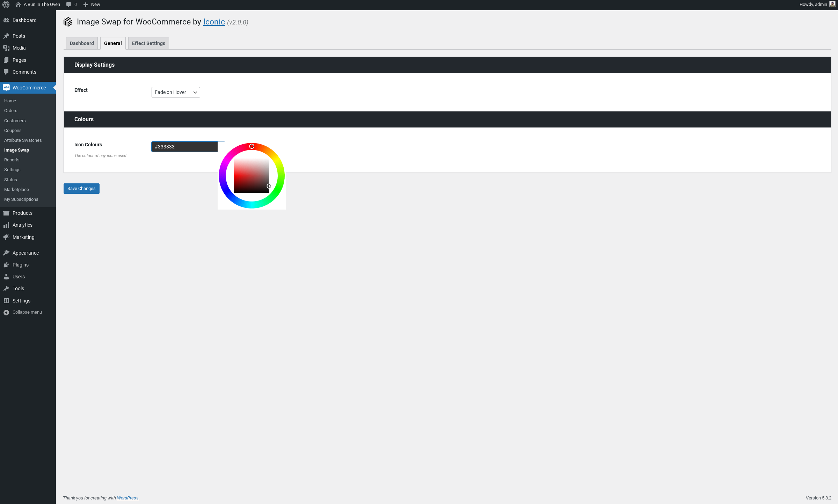The height and width of the screenshot is (504, 838).
Task: Click the Posts pin icon in sidebar
Action: (x=6, y=36)
